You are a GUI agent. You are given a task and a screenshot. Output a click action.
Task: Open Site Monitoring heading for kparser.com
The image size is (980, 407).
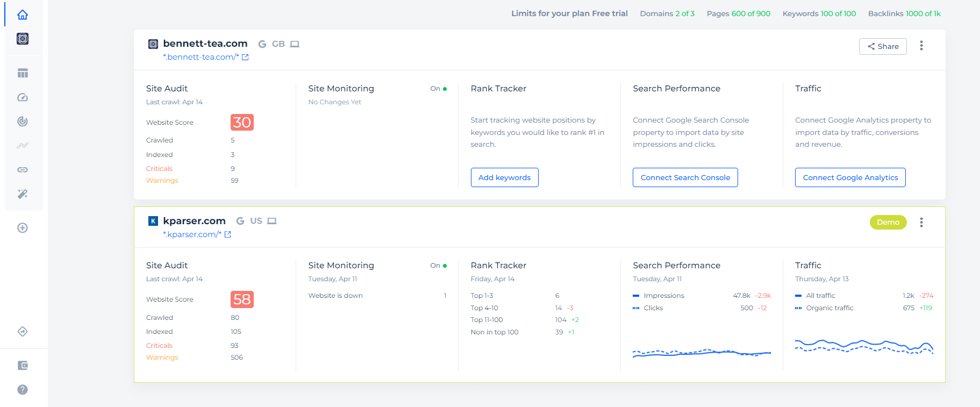pyautogui.click(x=341, y=266)
